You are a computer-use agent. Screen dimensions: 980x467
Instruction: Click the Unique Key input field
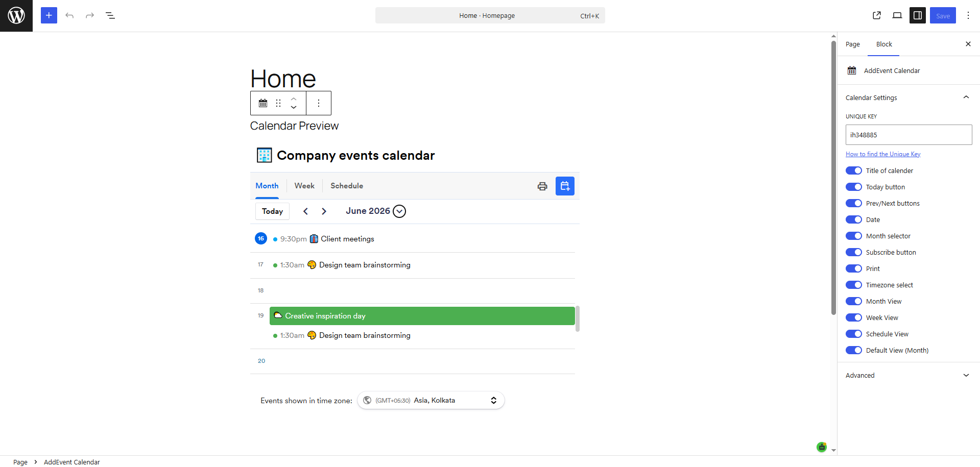pyautogui.click(x=909, y=135)
